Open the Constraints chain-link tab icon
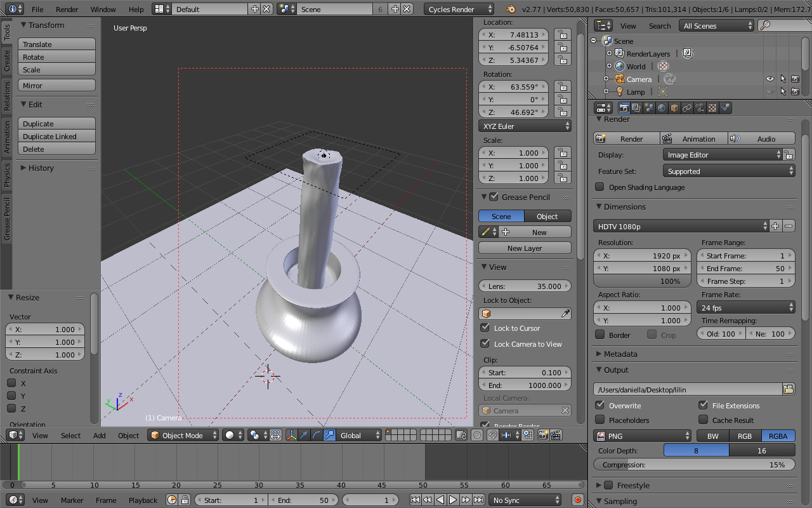Image resolution: width=812 pixels, height=508 pixels. 688,108
